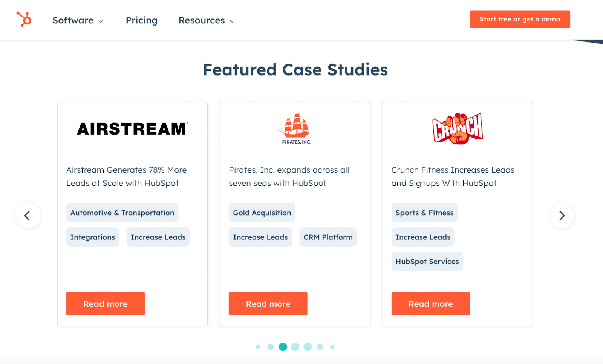Viewport: 603px width, 364px height.
Task: Read more about Pirates, Inc. case study
Action: pyautogui.click(x=268, y=304)
